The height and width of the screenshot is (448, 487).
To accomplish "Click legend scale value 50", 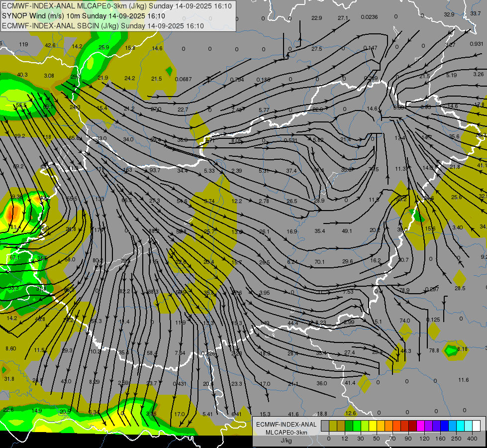I will (377, 439).
